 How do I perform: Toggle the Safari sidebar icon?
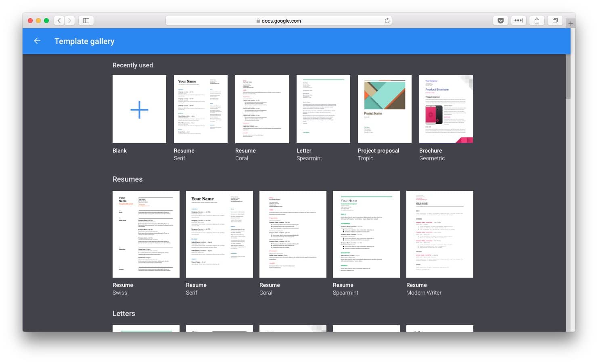tap(86, 21)
